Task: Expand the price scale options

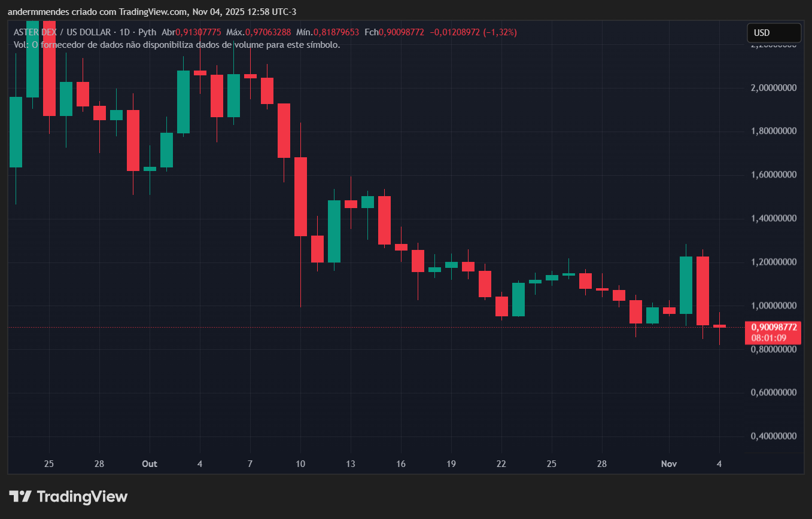Action: 773,239
